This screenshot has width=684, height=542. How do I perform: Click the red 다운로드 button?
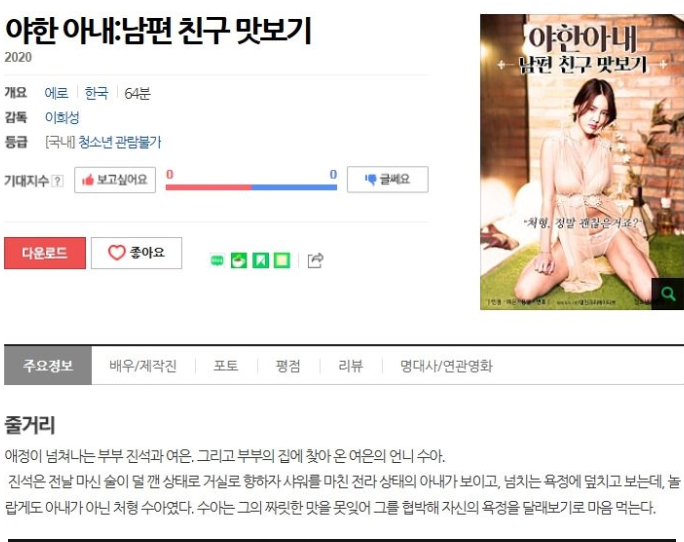[x=45, y=253]
